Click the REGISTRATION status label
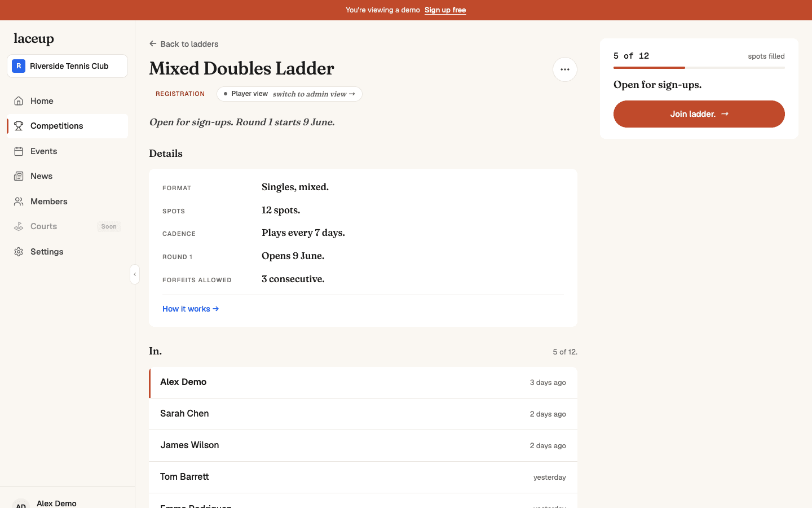This screenshot has height=508, width=812. click(x=180, y=94)
